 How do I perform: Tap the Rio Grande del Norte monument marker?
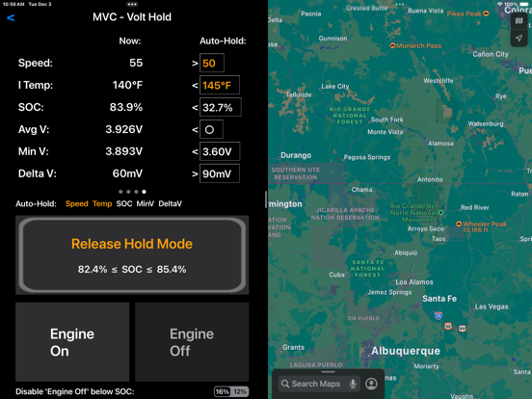440,213
